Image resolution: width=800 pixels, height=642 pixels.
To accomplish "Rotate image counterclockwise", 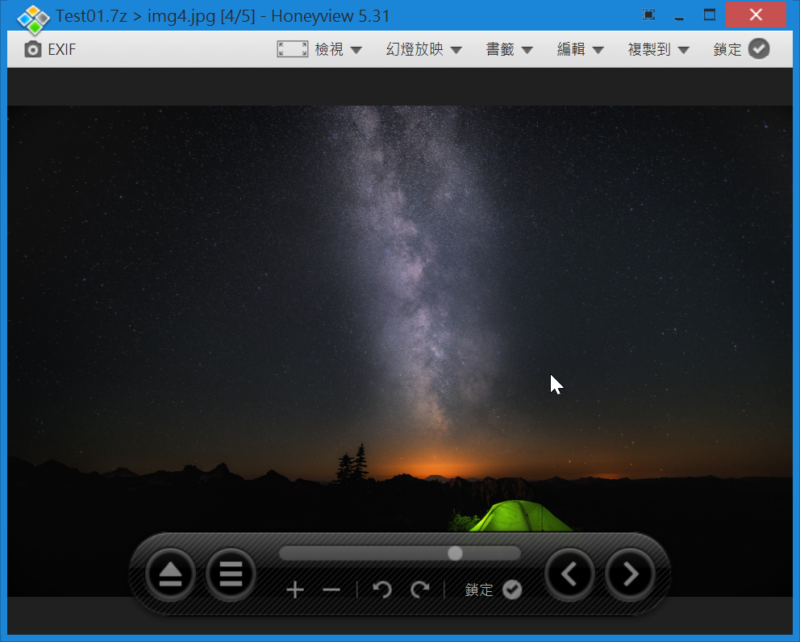I will (382, 590).
